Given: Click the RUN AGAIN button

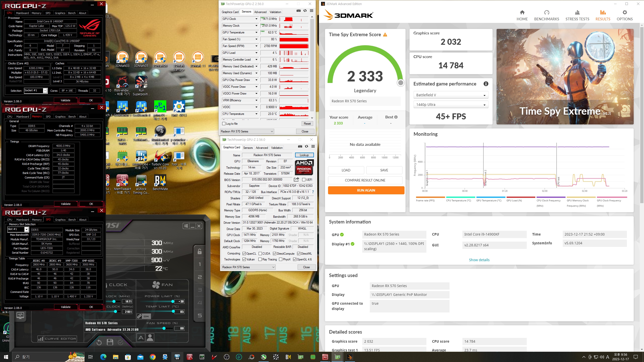Looking at the screenshot, I should pyautogui.click(x=366, y=190).
